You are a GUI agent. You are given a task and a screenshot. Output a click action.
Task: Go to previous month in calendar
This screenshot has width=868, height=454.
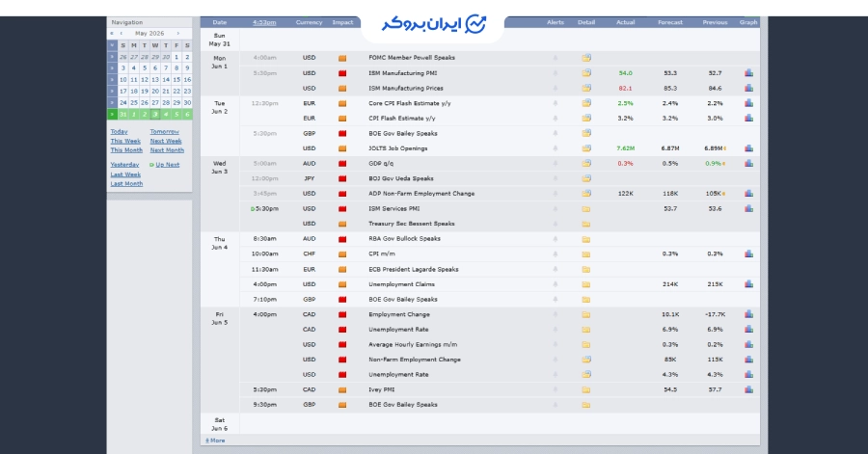122,33
